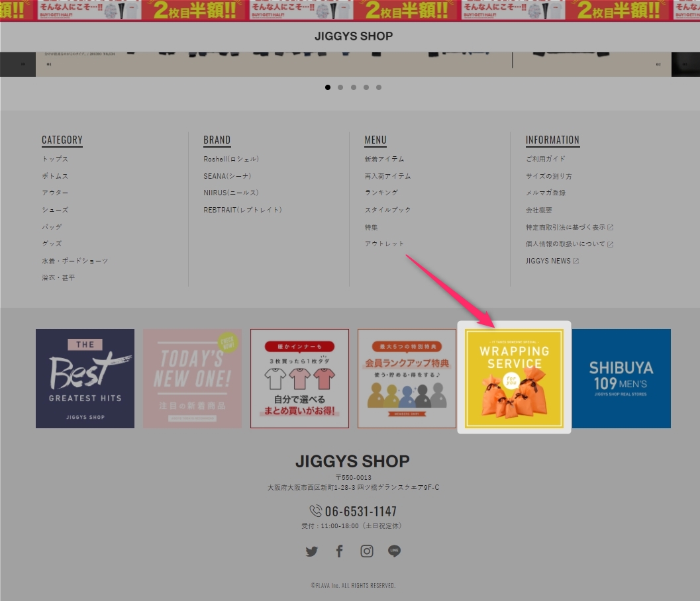This screenshot has height=601, width=700.
Task: Go to ランキング in the menu
Action: tap(381, 193)
